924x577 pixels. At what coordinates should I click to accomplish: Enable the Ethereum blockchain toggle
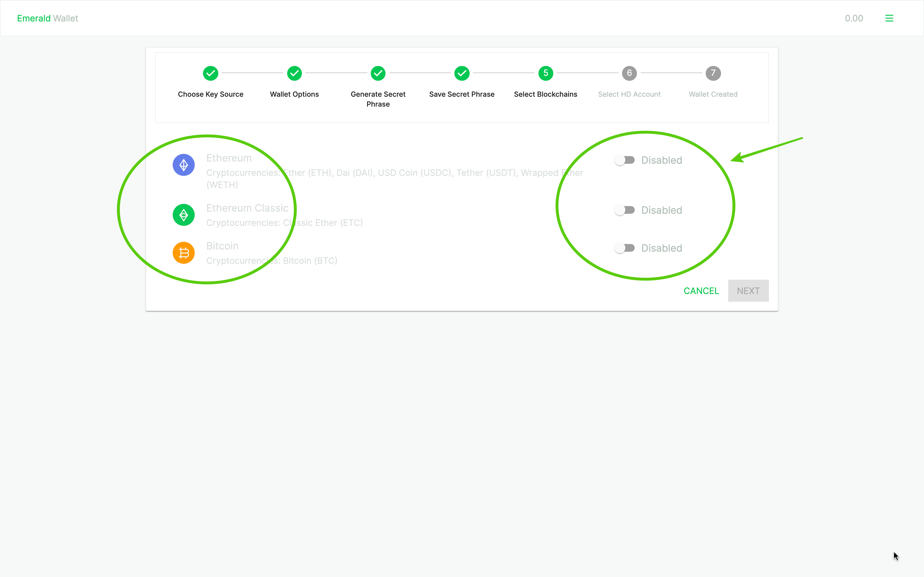click(624, 160)
